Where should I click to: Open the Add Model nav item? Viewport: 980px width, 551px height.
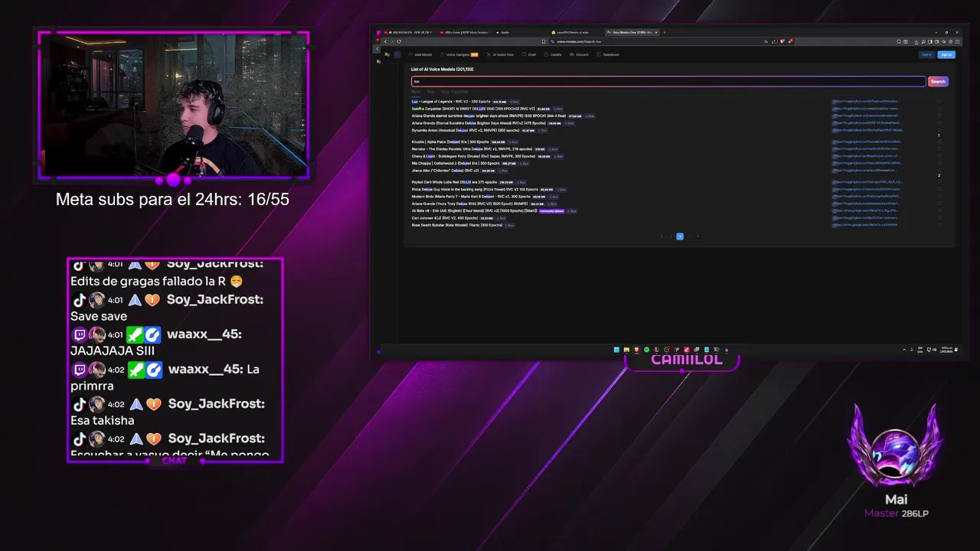pos(419,54)
